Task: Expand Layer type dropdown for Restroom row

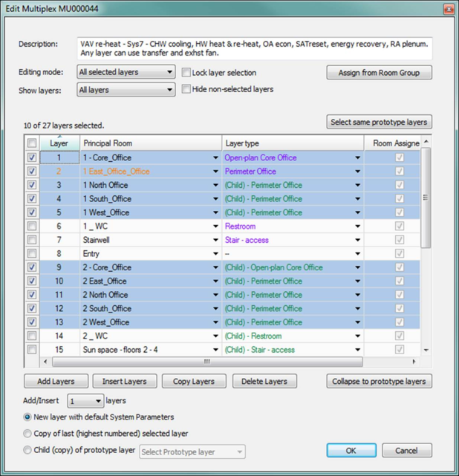Action: click(357, 226)
